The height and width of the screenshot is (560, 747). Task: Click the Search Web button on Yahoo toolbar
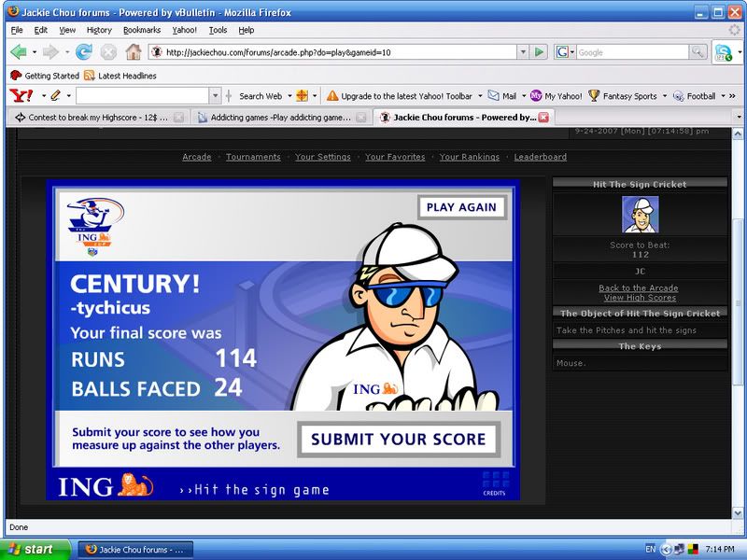coord(261,96)
